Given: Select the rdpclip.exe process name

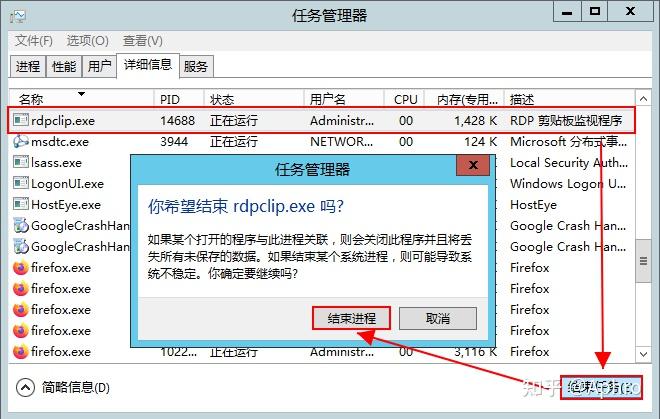Looking at the screenshot, I should pos(63,121).
